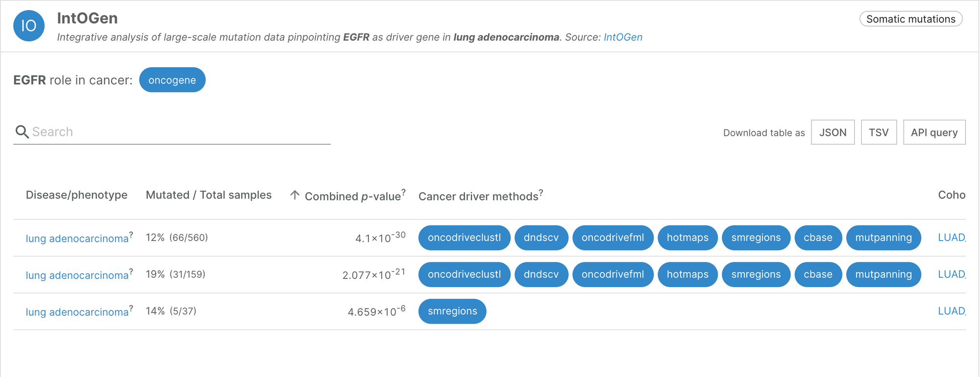Image resolution: width=980 pixels, height=377 pixels.
Task: Click the smregions chip in the last row
Action: pyautogui.click(x=452, y=311)
